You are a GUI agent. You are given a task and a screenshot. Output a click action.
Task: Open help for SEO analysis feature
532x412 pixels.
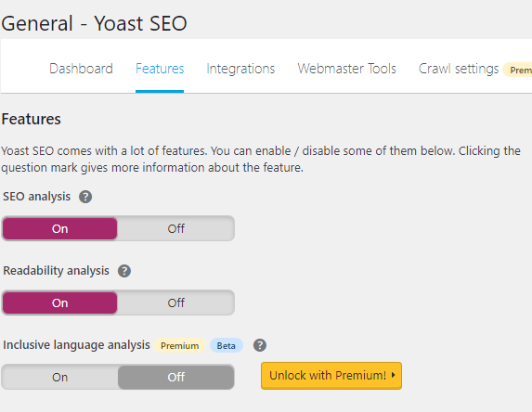(85, 197)
